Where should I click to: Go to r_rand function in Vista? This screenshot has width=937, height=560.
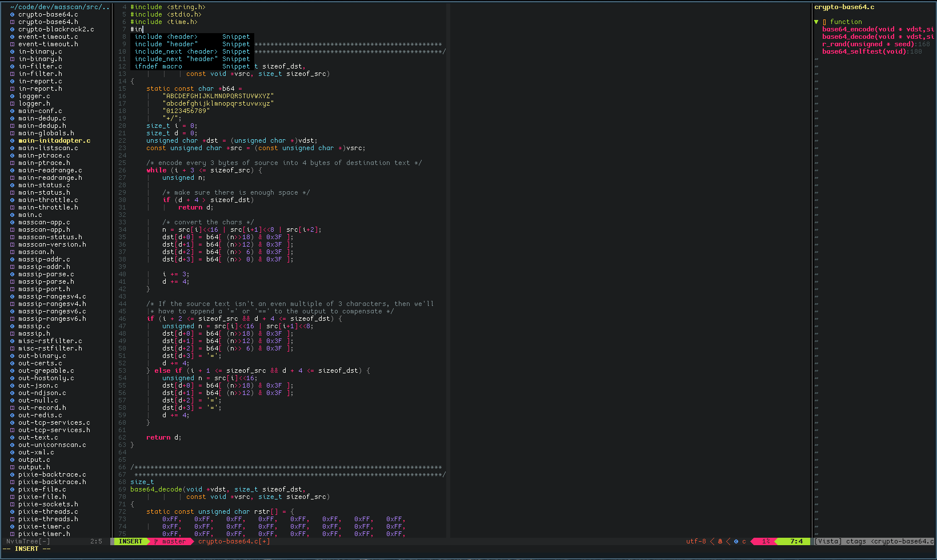coord(876,44)
